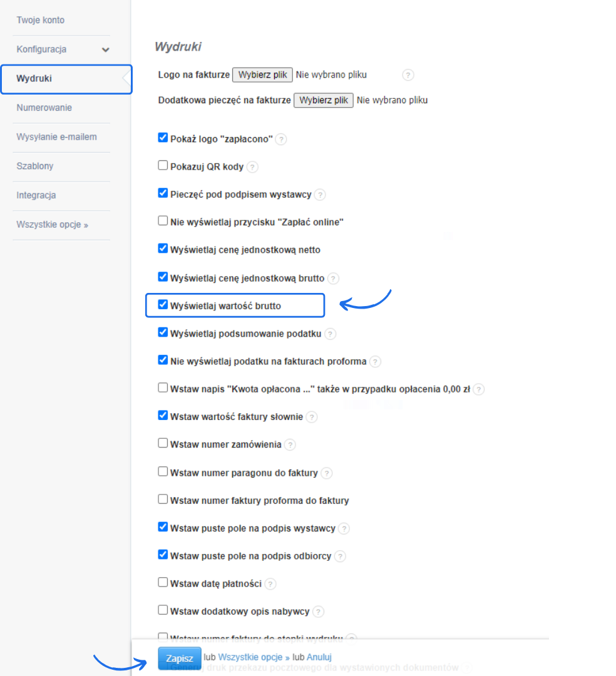Click help icon for Wstaw dodatkowy opis nabywcy
616x676 pixels.
(317, 612)
